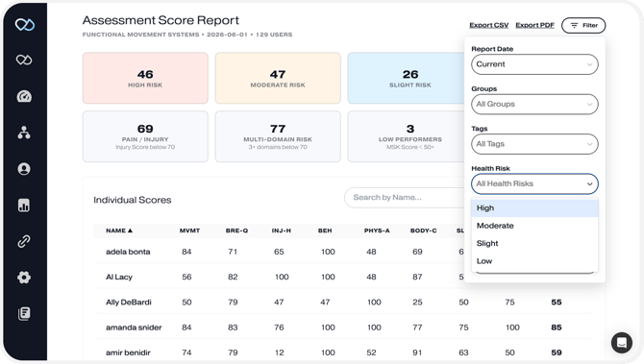Select High health risk option

pyautogui.click(x=534, y=208)
